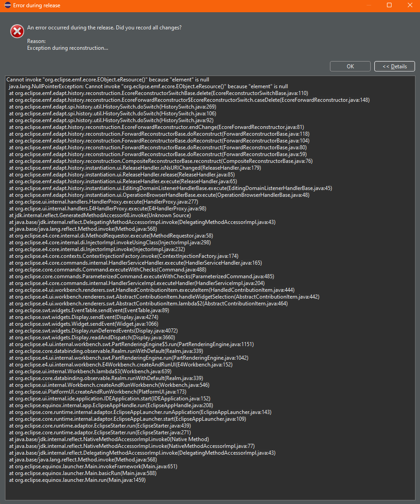Image resolution: width=420 pixels, height=504 pixels.
Task: Click the EventTable.sendEvent stack line
Action: point(89,310)
